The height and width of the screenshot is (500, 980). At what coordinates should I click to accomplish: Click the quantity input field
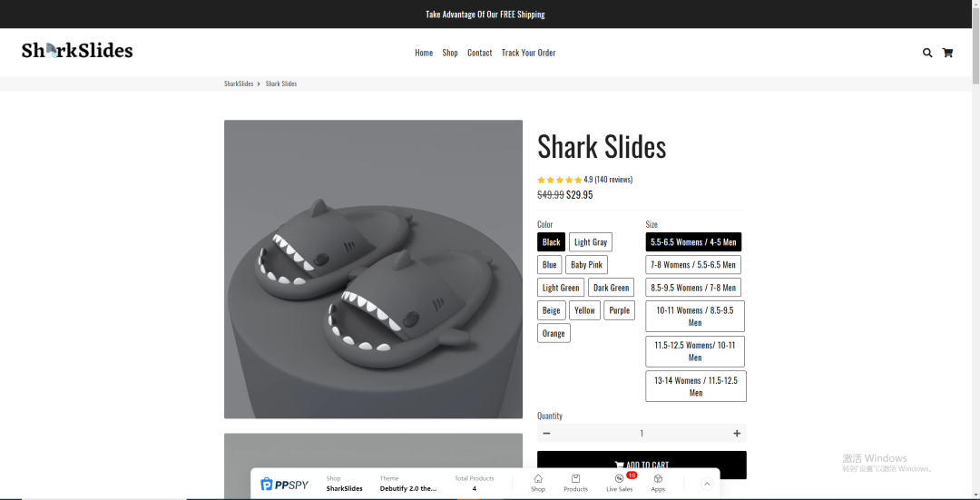pos(642,433)
